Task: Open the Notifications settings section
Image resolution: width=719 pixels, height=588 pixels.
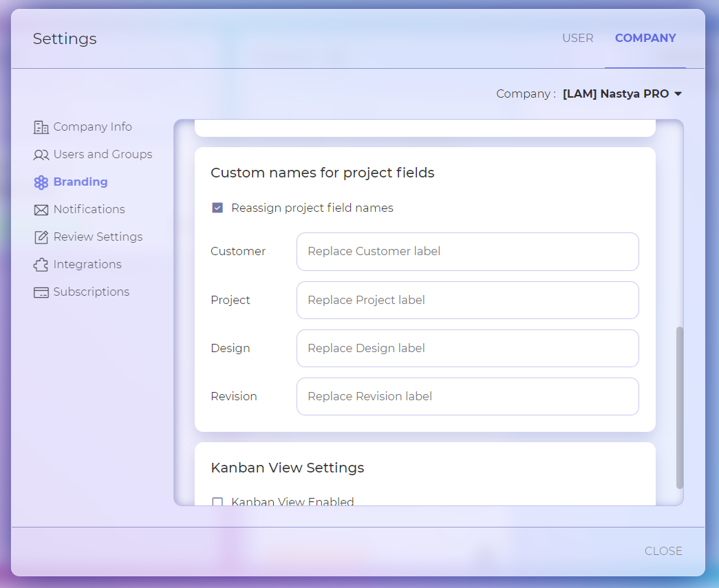Action: point(89,209)
